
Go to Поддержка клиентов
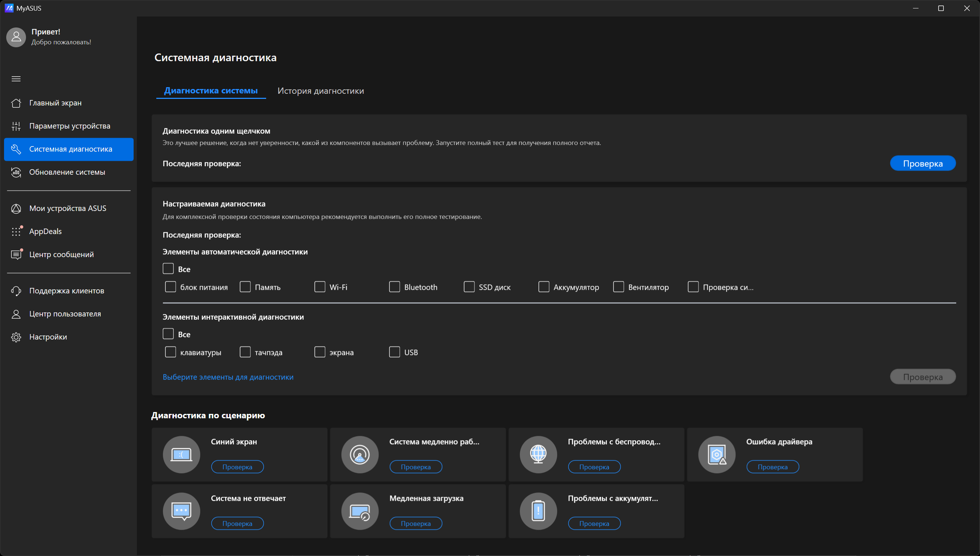click(x=69, y=291)
